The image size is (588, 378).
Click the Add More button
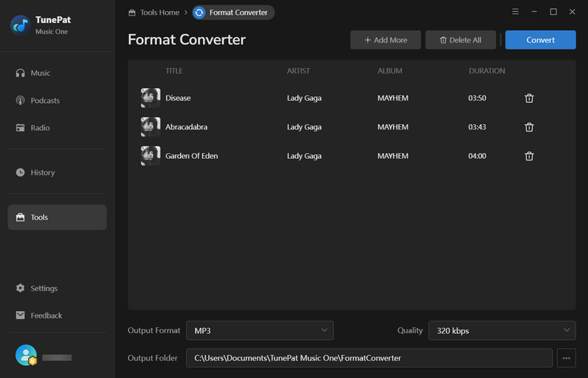coord(386,40)
